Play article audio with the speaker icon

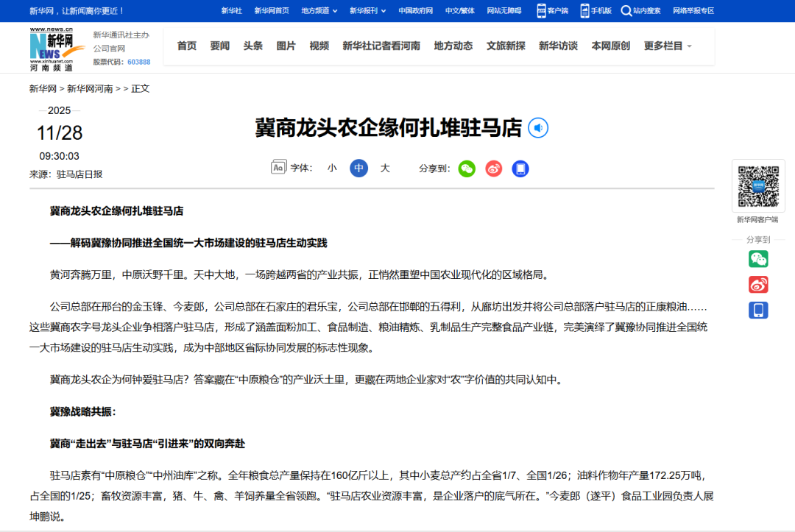[538, 128]
